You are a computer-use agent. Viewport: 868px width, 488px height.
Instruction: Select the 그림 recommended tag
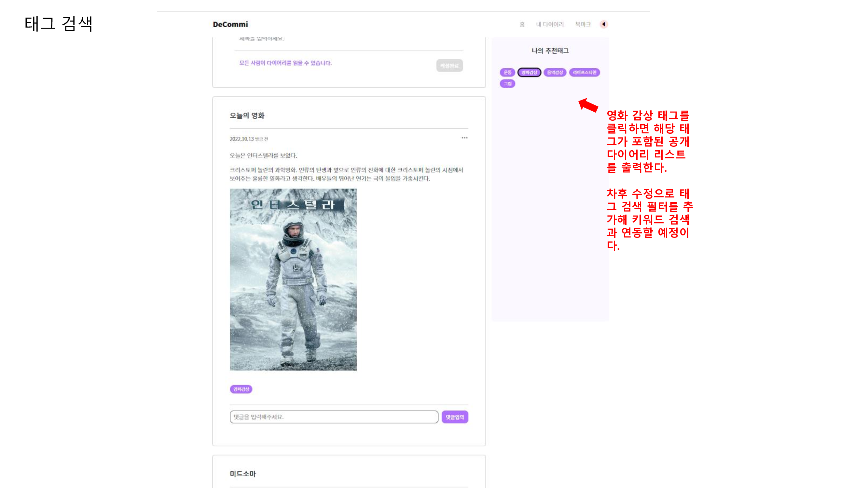coord(507,84)
